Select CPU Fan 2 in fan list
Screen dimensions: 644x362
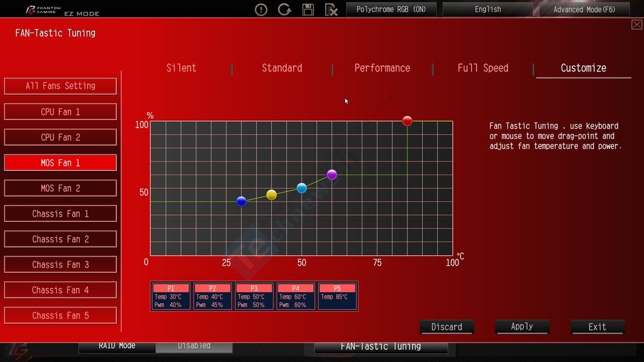60,137
